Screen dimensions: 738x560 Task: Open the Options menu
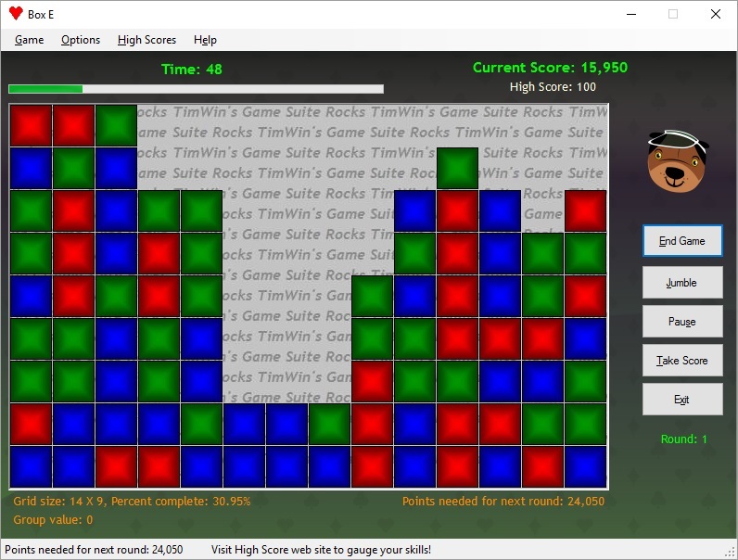[x=81, y=40]
